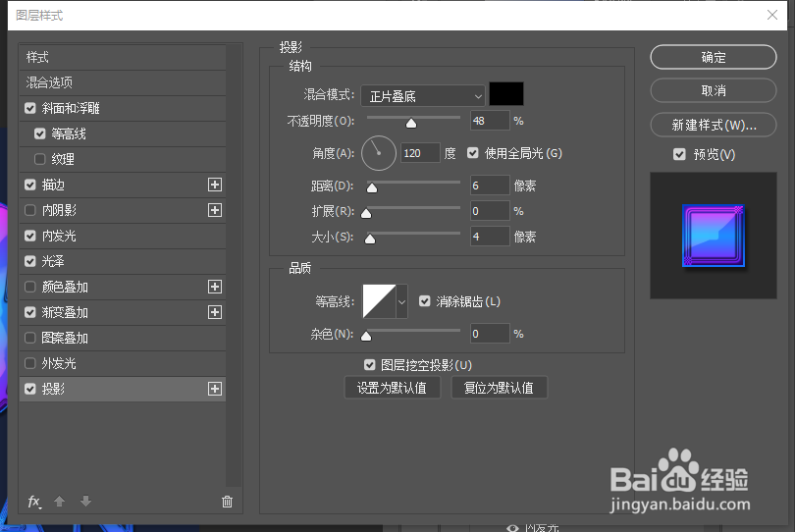The height and width of the screenshot is (532, 795).
Task: Open the fx effects menu icon
Action: point(34,502)
